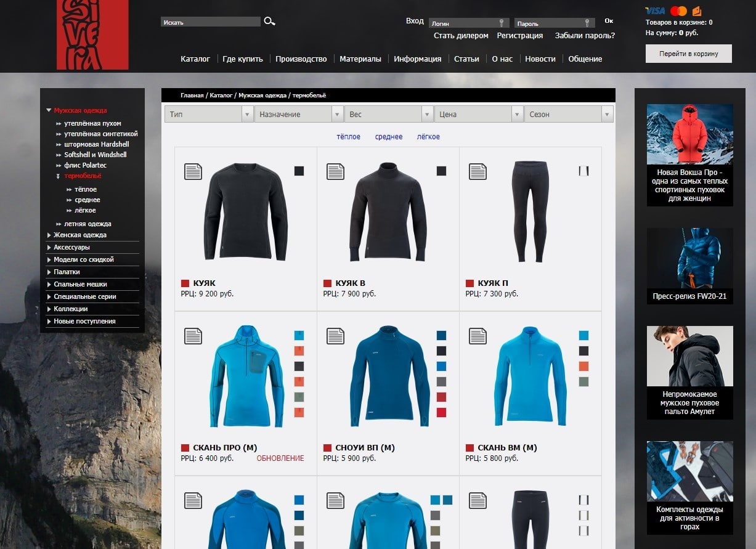756x549 pixels.
Task: Click ОБНОВЛЕНИЕ label on СКАНЬ ПРО
Action: (x=280, y=458)
